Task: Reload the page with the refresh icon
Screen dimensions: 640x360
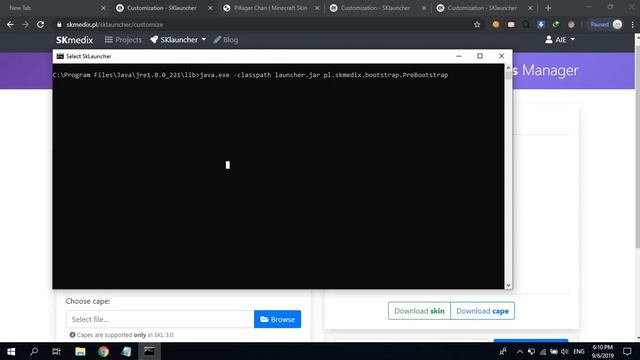Action: 40,24
